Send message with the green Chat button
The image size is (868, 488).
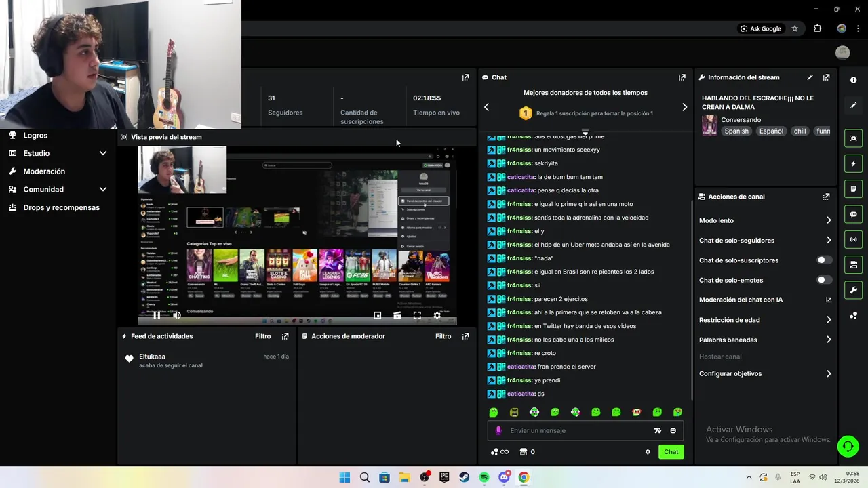(x=671, y=452)
